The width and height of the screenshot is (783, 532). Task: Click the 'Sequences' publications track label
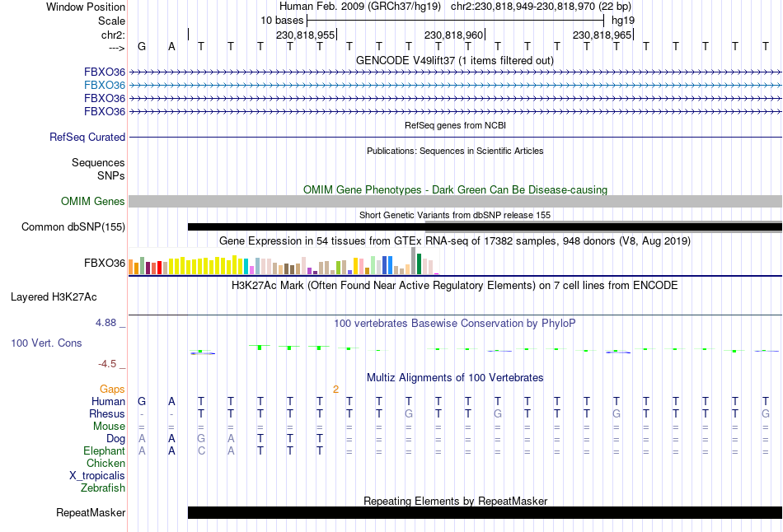[98, 163]
